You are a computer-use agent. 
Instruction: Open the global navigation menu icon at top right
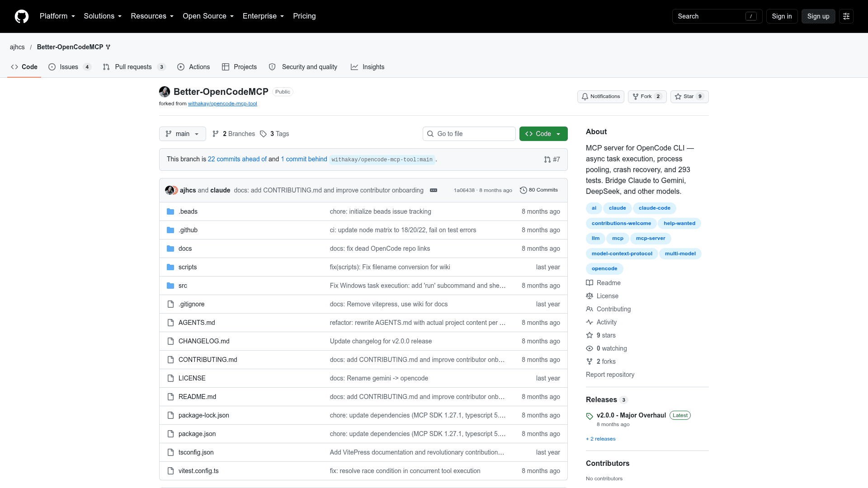click(x=846, y=16)
